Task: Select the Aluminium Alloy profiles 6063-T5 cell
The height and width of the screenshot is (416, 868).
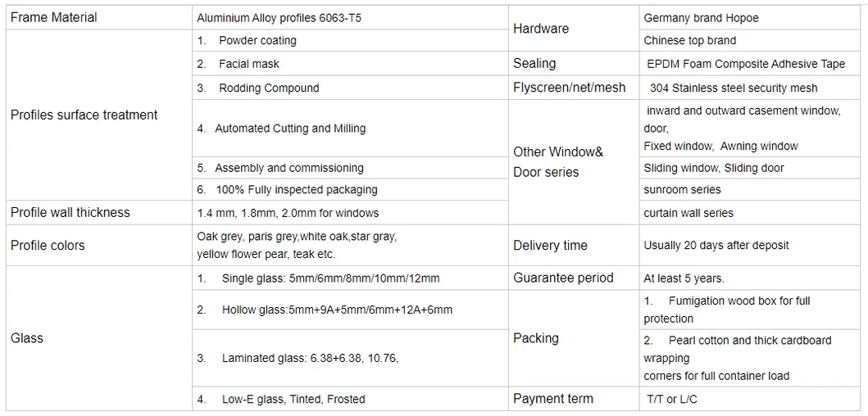Action: click(279, 17)
